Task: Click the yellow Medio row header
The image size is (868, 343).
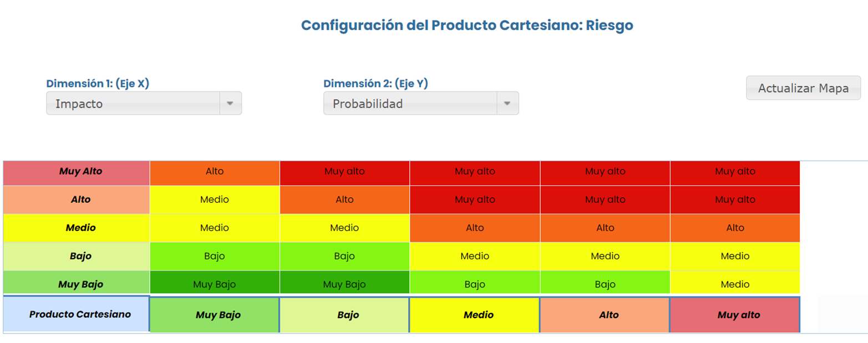Action: coord(77,228)
